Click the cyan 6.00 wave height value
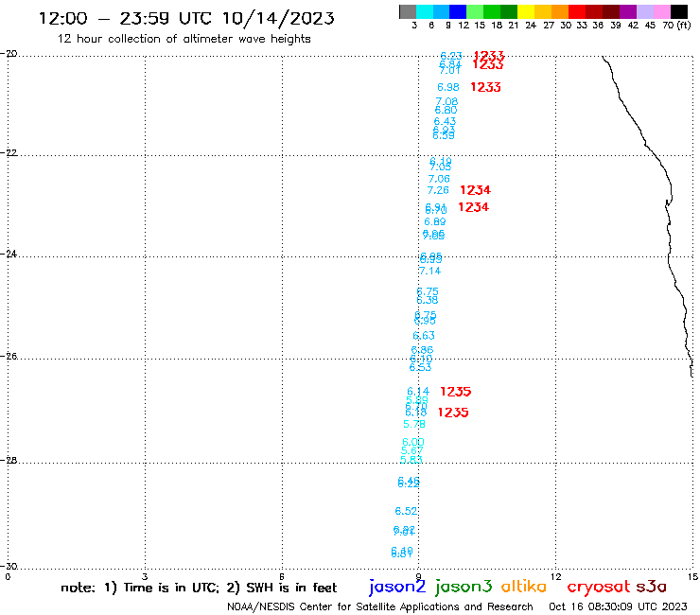The image size is (700, 615). coord(413,442)
